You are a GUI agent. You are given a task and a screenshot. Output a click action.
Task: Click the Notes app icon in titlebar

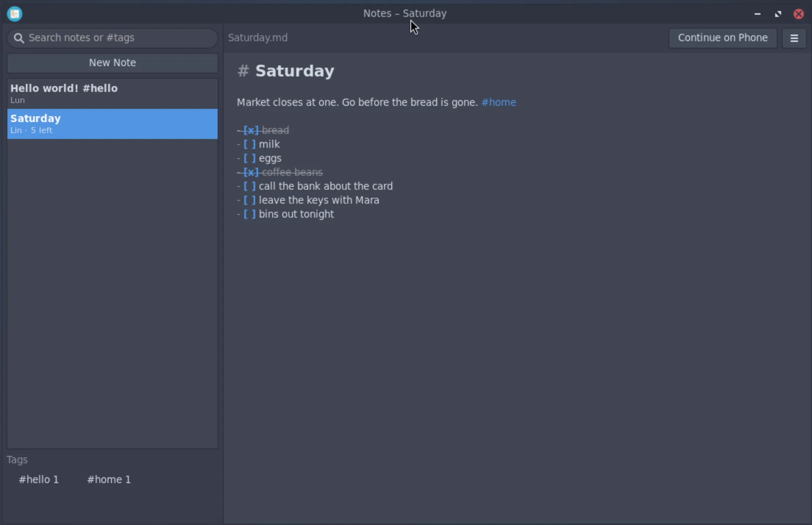coord(15,14)
